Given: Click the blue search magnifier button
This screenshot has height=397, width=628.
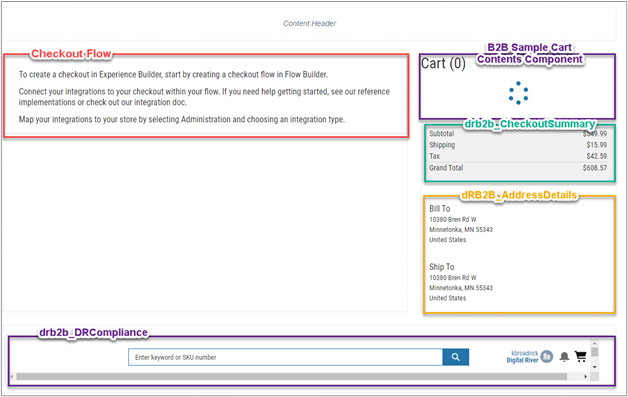Looking at the screenshot, I should 455,357.
